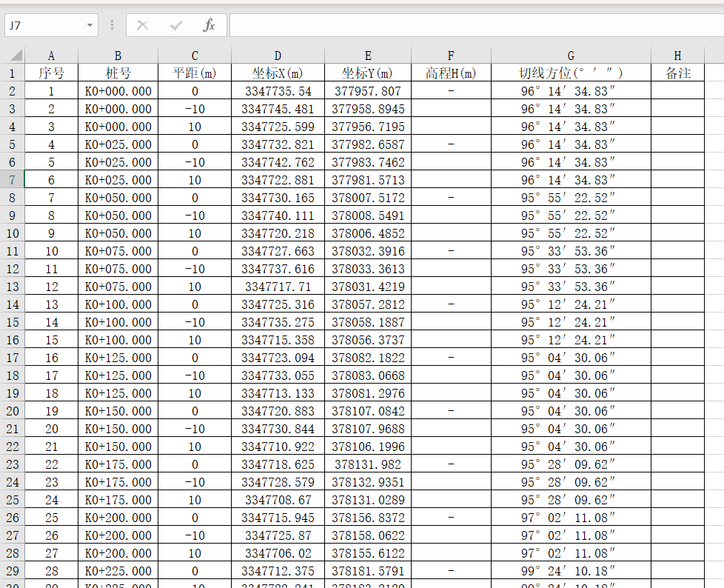Click inside the Name Box showing J7
Image resolution: width=724 pixels, height=588 pixels.
click(43, 25)
